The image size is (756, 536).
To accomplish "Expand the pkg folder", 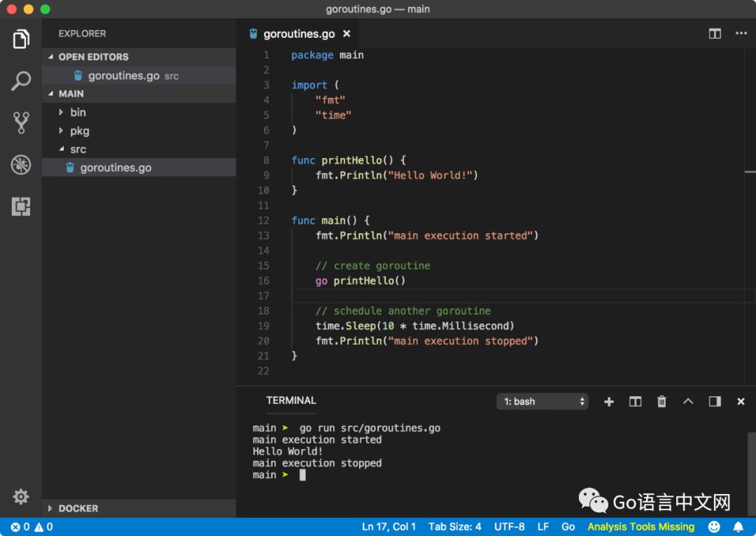I will (x=139, y=131).
